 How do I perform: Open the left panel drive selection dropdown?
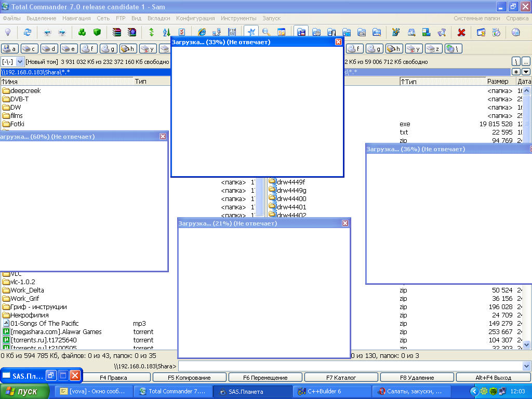point(20,62)
